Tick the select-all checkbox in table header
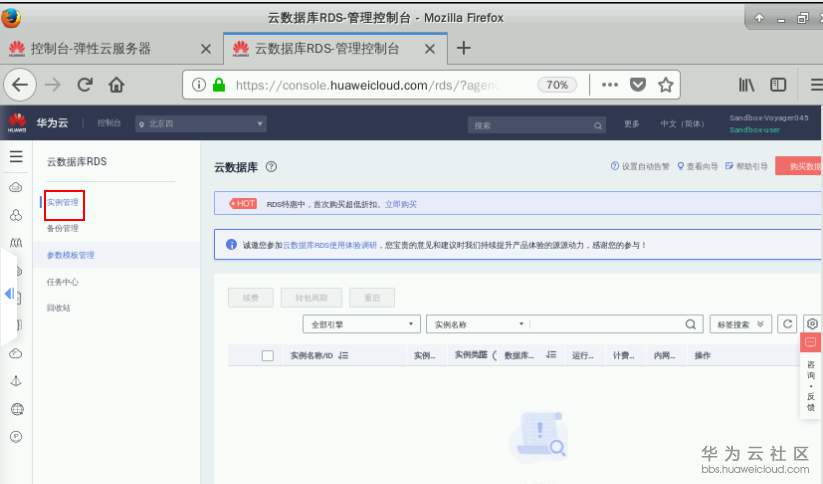 tap(268, 355)
